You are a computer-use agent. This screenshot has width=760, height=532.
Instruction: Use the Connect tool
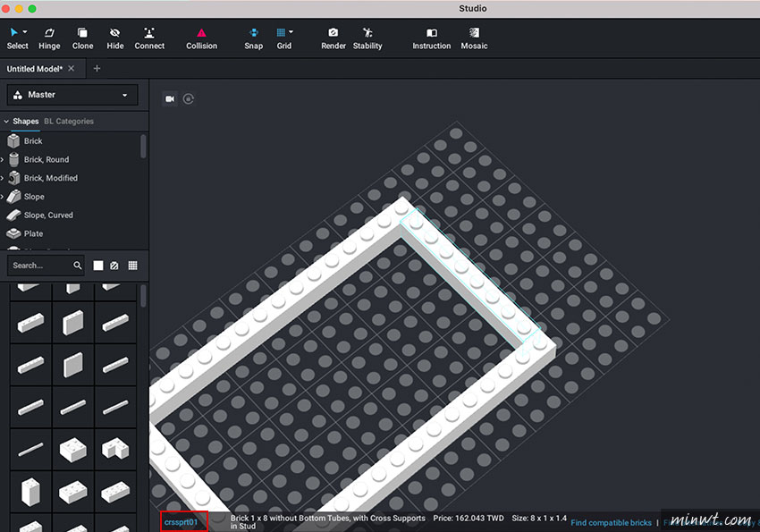(x=149, y=38)
